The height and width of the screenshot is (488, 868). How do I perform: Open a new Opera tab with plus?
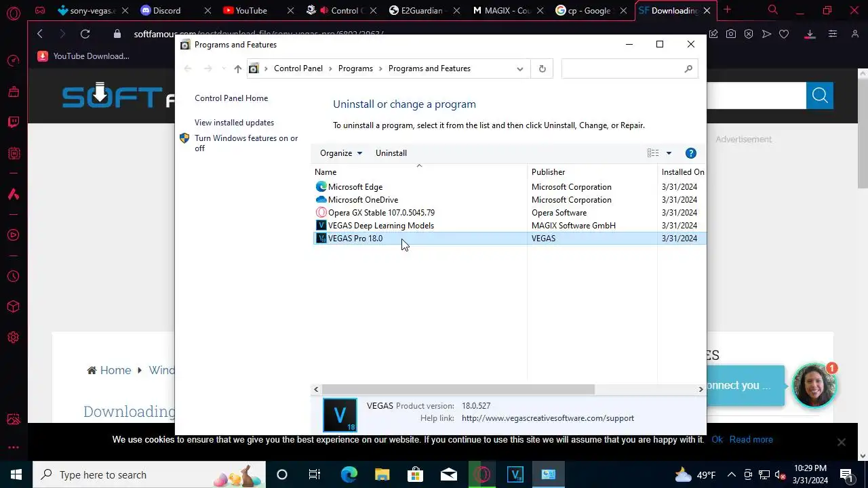727,10
